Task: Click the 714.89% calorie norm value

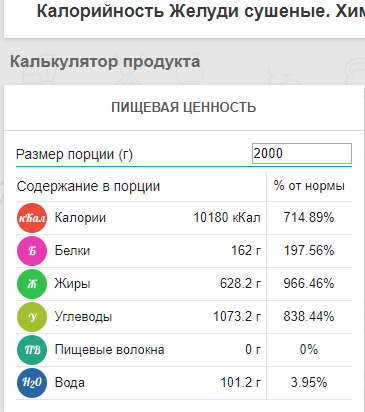Action: click(309, 218)
